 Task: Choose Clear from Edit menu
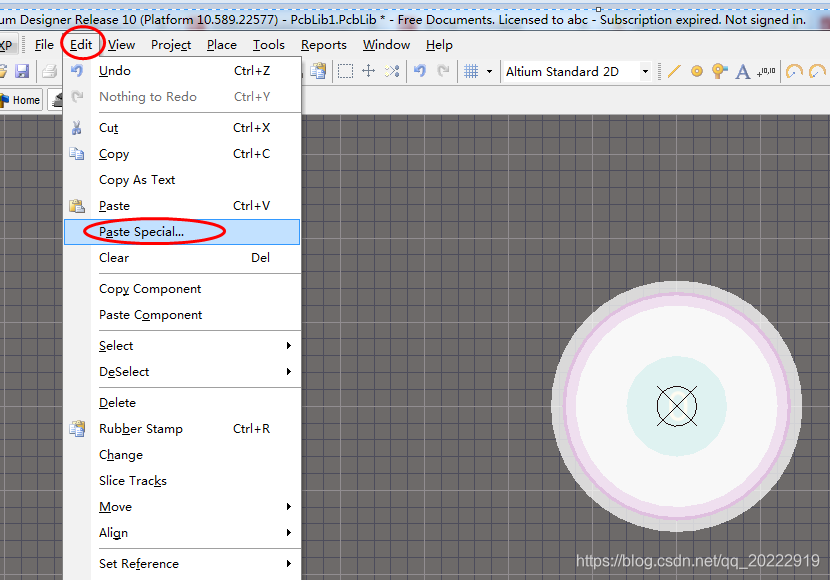tap(183, 258)
